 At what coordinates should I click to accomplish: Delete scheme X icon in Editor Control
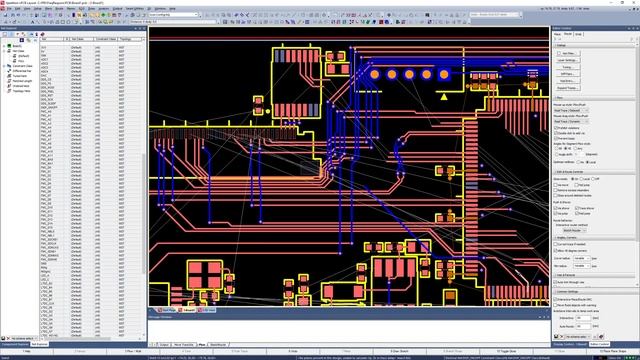click(x=561, y=337)
